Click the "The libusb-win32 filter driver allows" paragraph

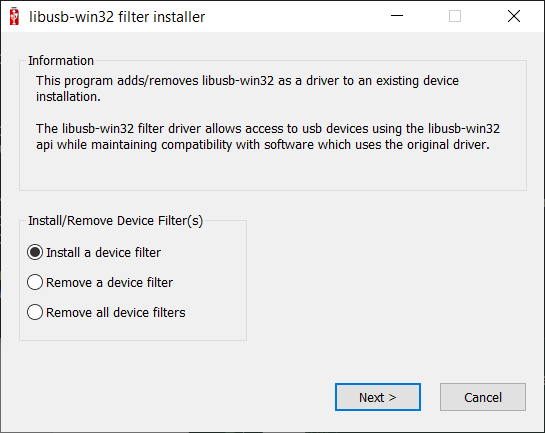tap(268, 137)
